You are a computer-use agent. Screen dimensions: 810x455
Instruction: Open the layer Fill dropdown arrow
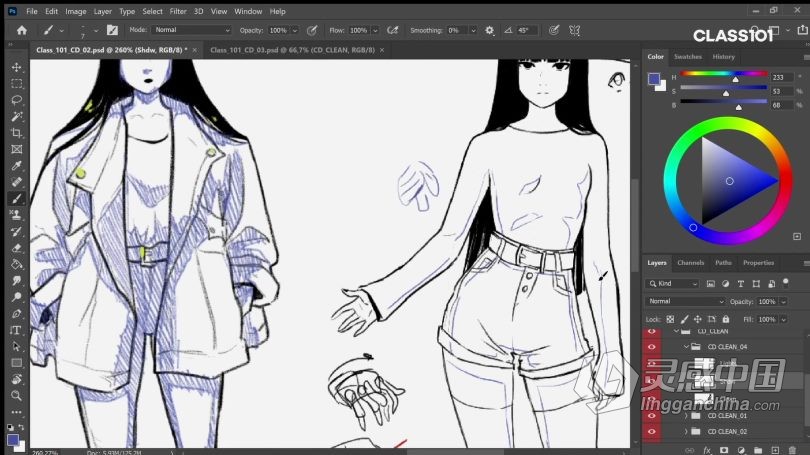click(x=784, y=320)
